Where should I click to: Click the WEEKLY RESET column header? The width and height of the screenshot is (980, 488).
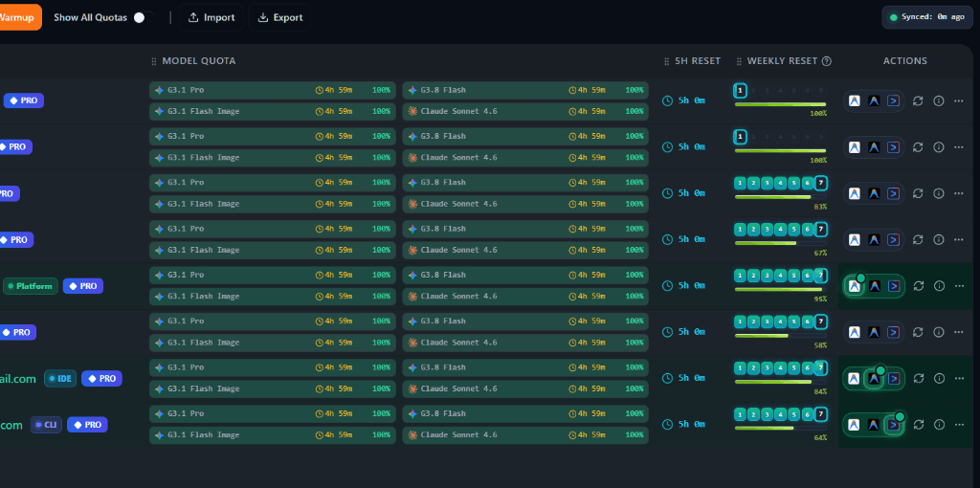point(783,61)
